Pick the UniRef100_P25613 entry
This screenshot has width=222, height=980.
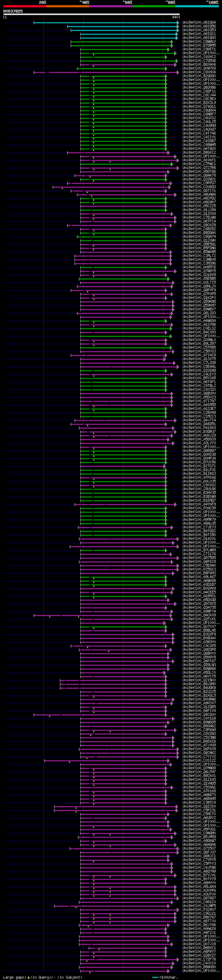pos(199,569)
